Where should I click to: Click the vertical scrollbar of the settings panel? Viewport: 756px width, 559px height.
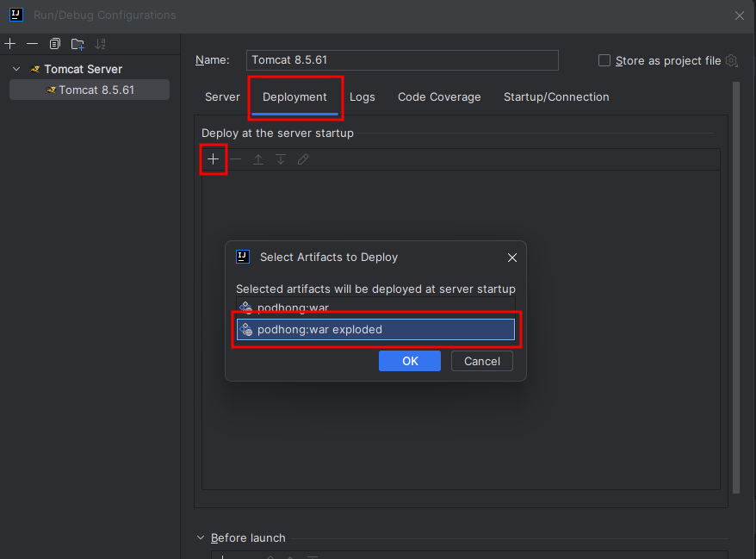pos(735,288)
